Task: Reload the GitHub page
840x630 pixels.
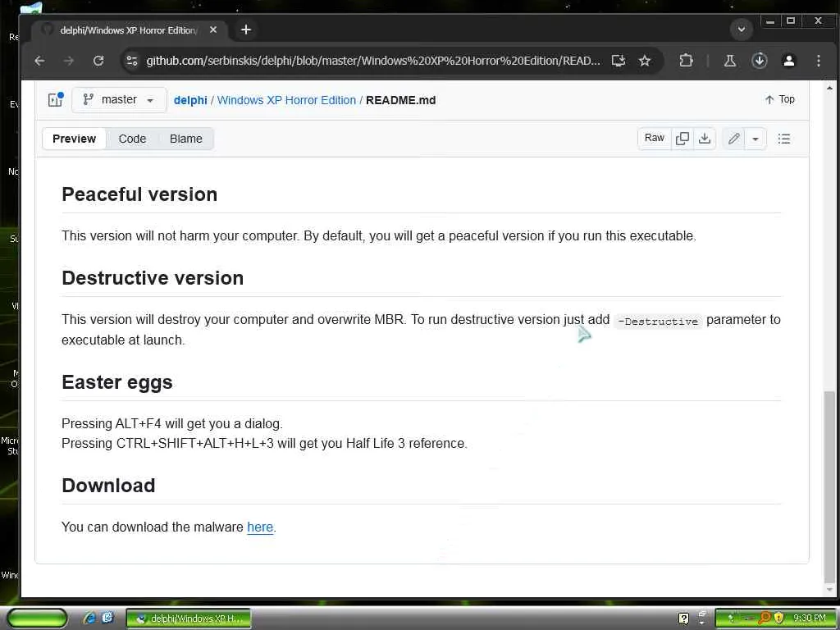Action: pos(98,61)
